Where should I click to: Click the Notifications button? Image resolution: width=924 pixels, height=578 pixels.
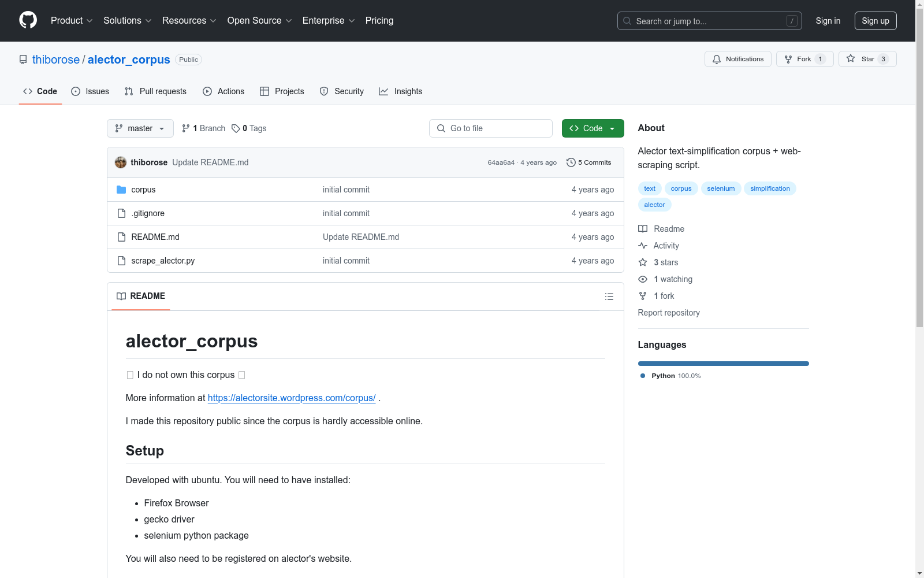tap(738, 59)
